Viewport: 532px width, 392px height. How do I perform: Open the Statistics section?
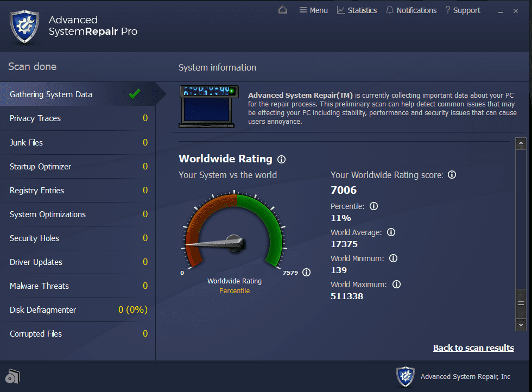pyautogui.click(x=357, y=10)
